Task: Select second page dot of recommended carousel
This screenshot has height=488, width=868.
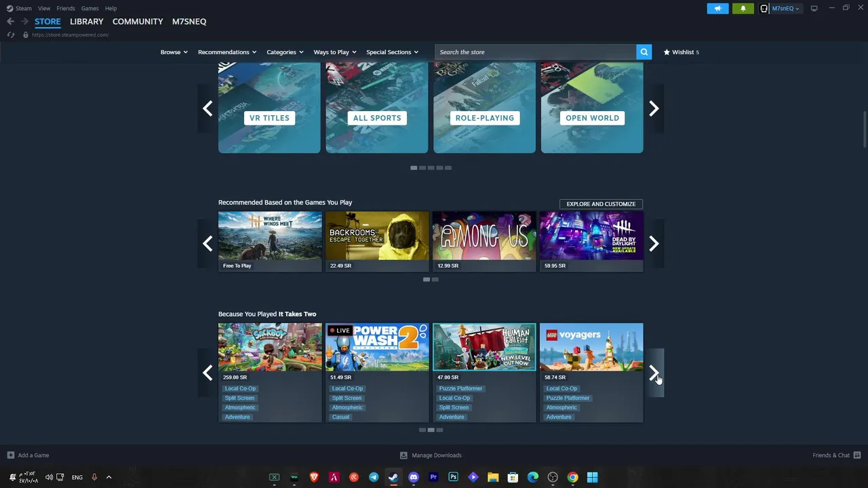Action: pyautogui.click(x=435, y=279)
